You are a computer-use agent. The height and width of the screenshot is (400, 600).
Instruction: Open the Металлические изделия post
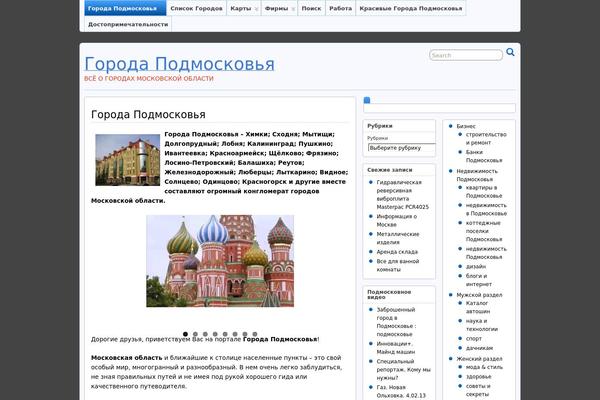398,238
